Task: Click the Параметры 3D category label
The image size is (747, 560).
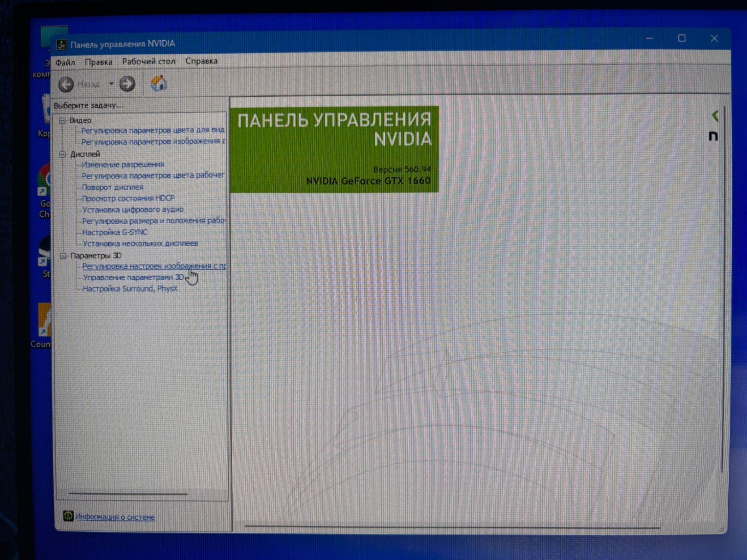Action: click(x=96, y=256)
